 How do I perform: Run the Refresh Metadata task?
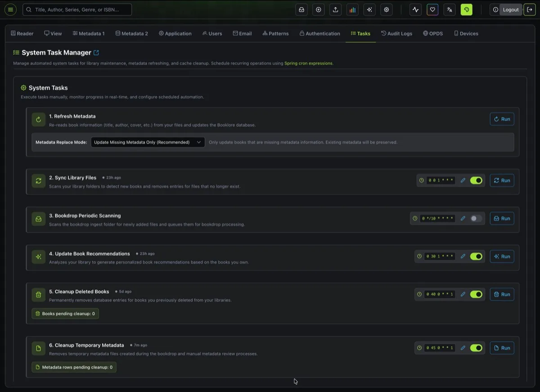(502, 119)
